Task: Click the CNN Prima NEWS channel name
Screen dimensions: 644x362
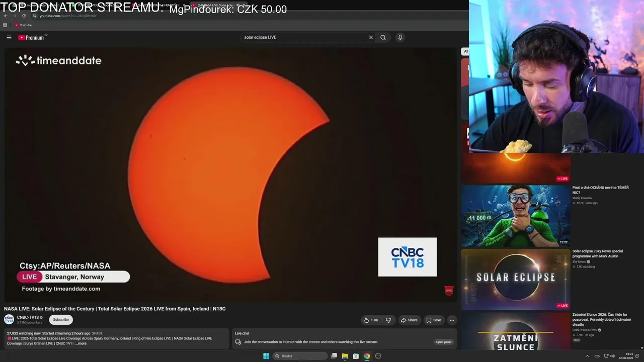Action: 584,330
